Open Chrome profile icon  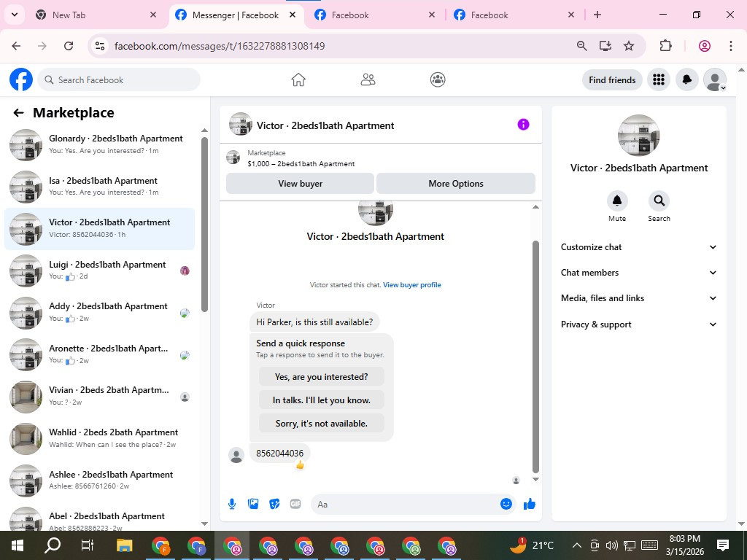pyautogui.click(x=705, y=46)
